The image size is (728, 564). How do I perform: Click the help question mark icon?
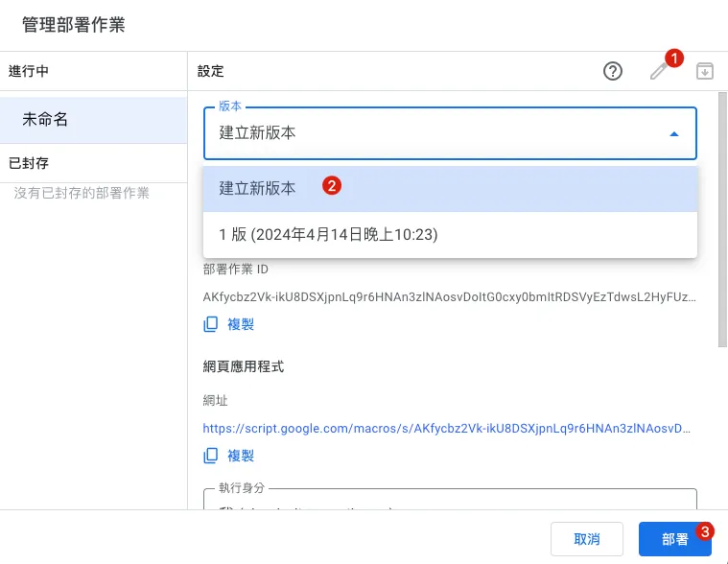(x=613, y=71)
